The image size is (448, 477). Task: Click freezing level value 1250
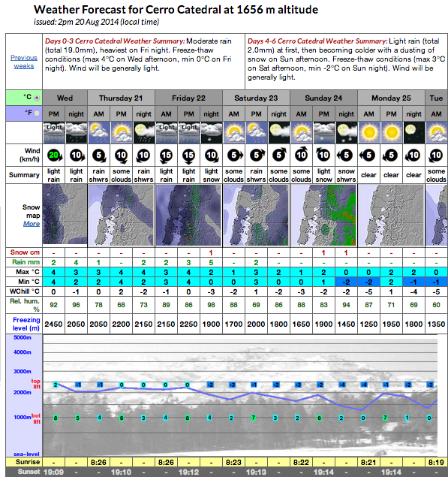tap(368, 325)
